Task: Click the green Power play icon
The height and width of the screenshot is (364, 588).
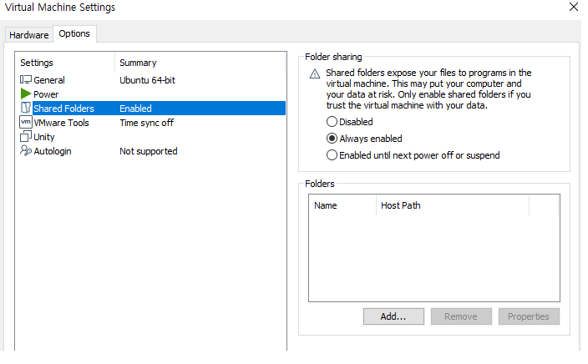Action: pos(26,94)
